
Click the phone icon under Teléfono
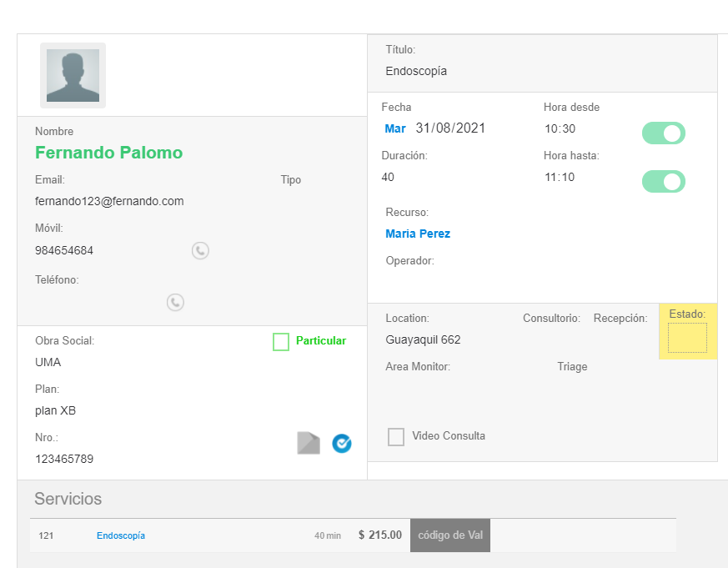175,302
